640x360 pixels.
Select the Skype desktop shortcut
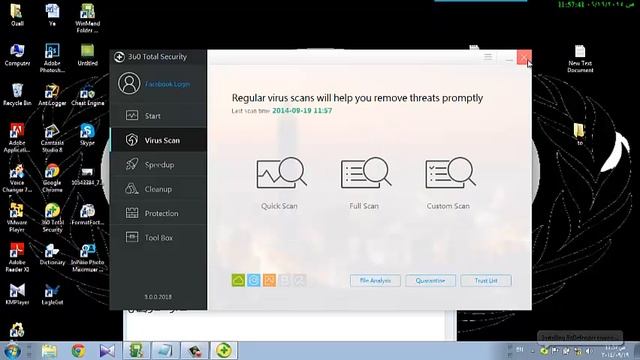click(x=87, y=134)
